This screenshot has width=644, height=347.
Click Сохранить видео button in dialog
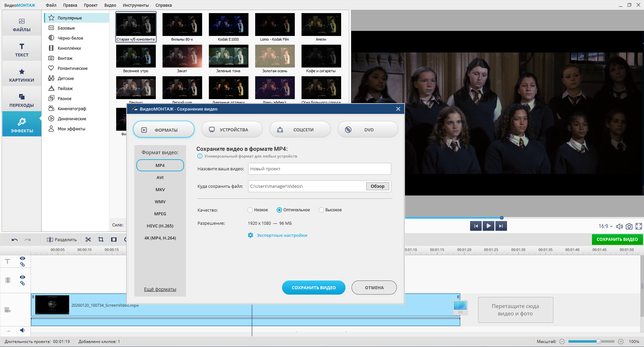coord(314,288)
